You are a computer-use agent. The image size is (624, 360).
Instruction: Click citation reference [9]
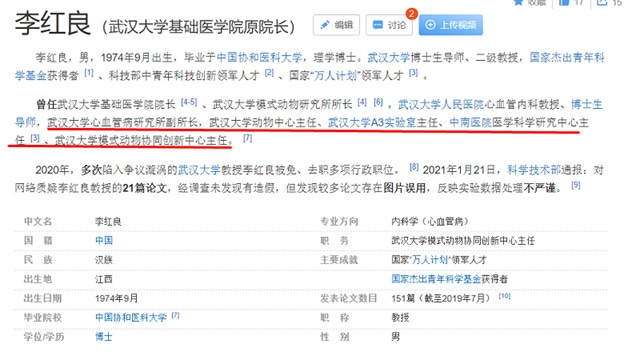(x=575, y=185)
